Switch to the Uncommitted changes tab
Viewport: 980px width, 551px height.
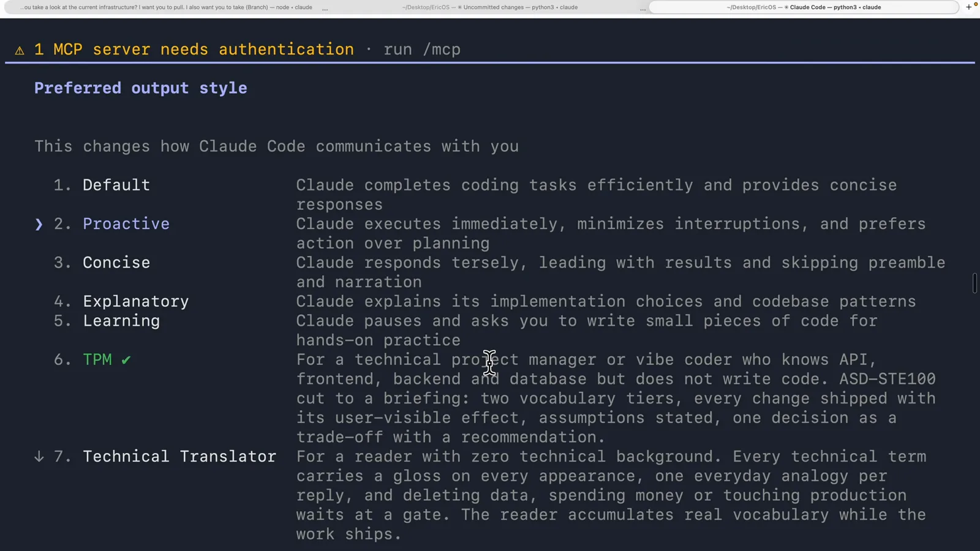[x=489, y=7]
